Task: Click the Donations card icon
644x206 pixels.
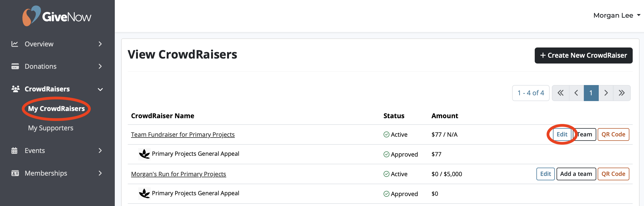Action: click(x=15, y=66)
